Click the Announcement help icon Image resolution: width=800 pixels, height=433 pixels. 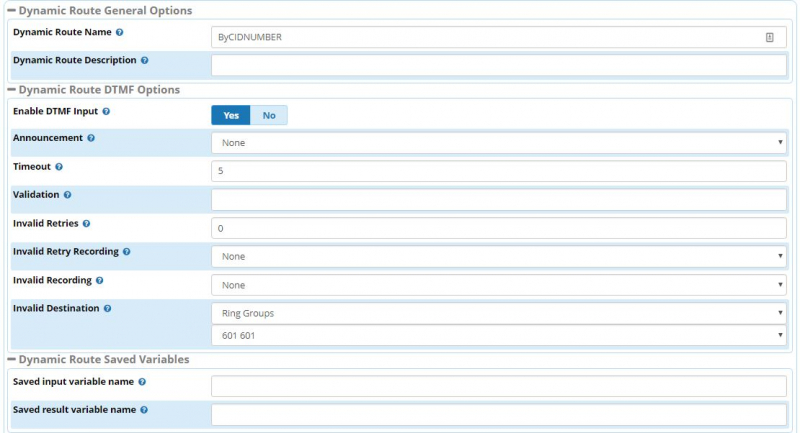[x=91, y=138]
